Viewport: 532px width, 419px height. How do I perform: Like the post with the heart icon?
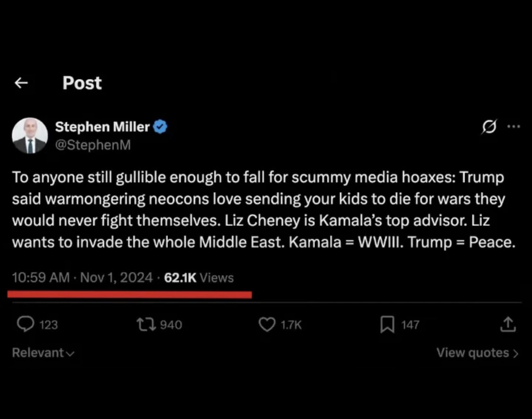(x=267, y=324)
